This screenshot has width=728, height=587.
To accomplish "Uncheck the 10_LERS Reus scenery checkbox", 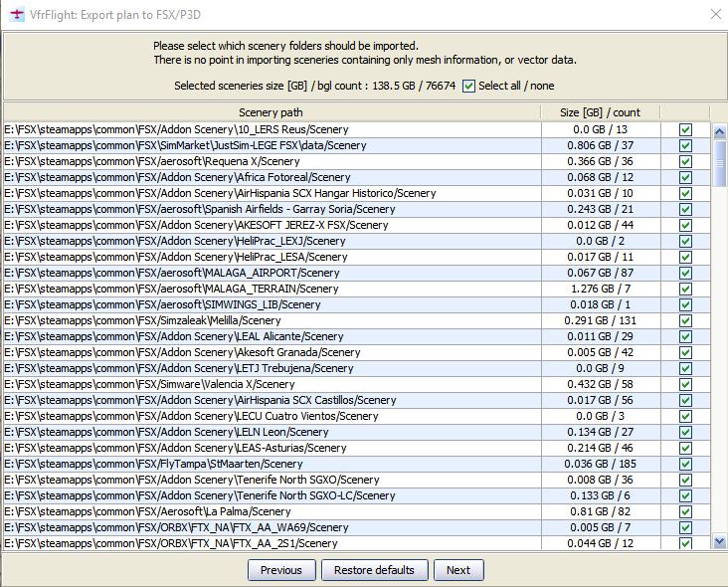I will coord(685,129).
